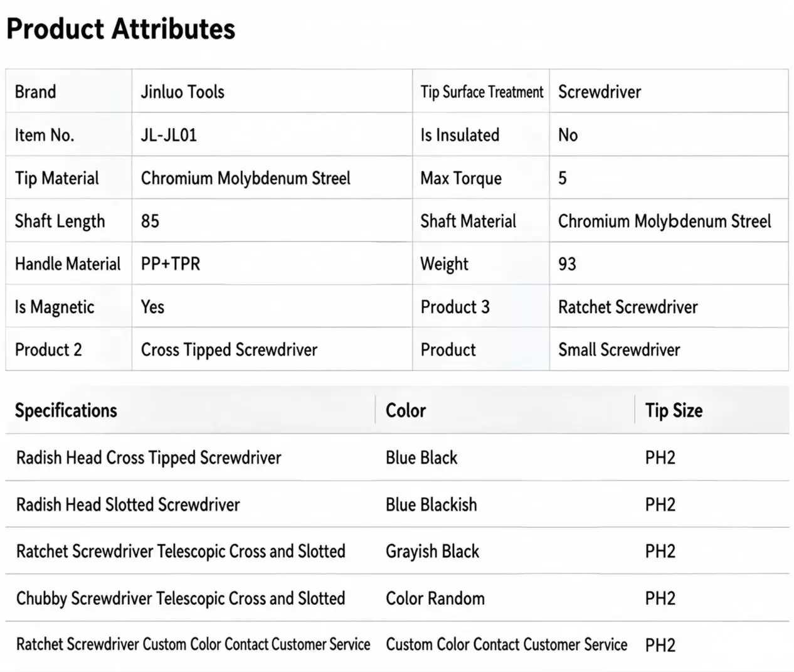The image size is (794, 672).
Task: Select the Small Screwdriver product value
Action: coord(619,349)
